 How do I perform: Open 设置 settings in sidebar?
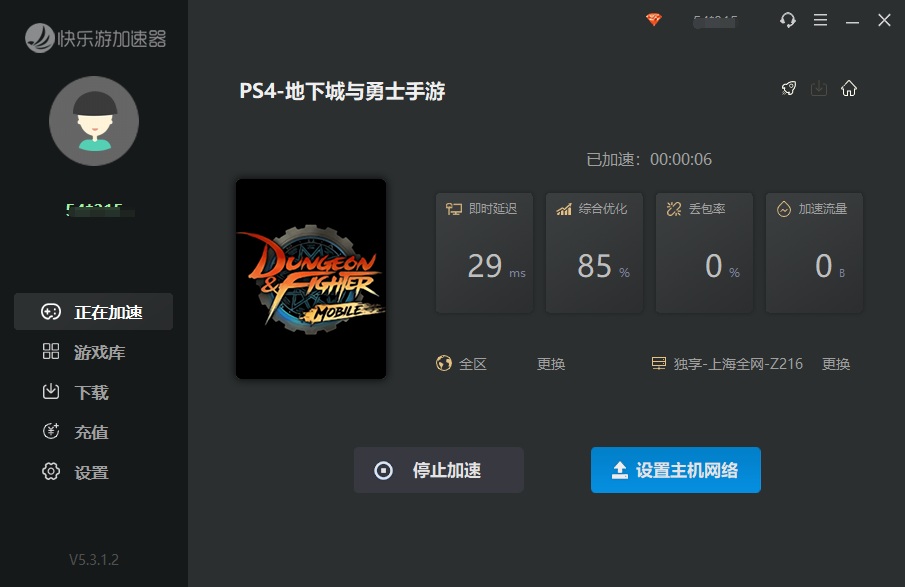(94, 472)
